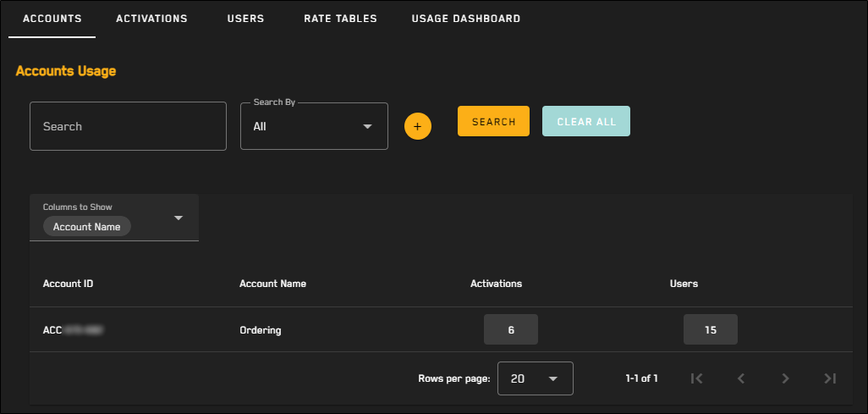Go to previous page arrow

(x=741, y=378)
